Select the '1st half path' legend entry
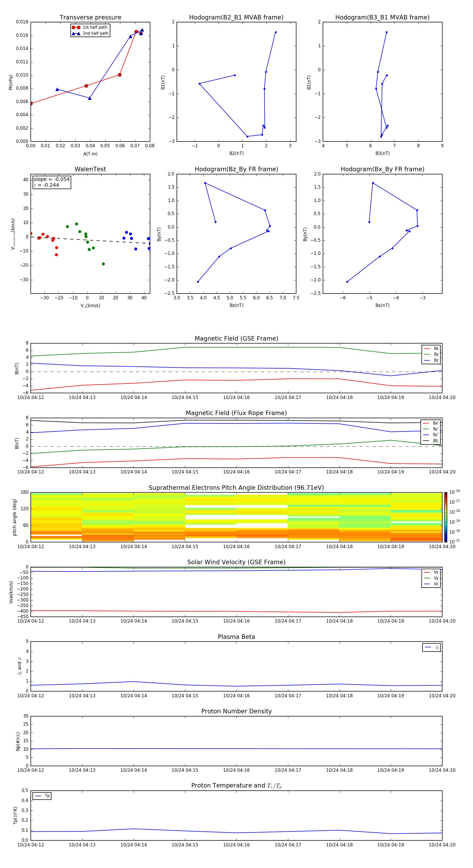Screen dimensions: 473x868 (90, 27)
